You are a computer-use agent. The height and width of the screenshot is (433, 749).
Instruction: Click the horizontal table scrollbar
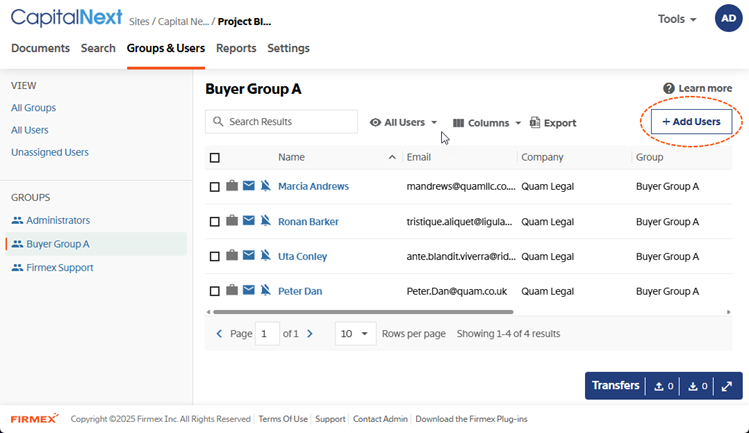tap(363, 312)
